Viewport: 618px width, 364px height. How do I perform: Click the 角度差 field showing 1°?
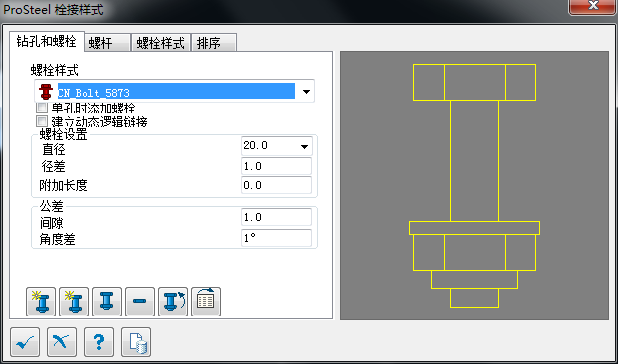click(276, 238)
